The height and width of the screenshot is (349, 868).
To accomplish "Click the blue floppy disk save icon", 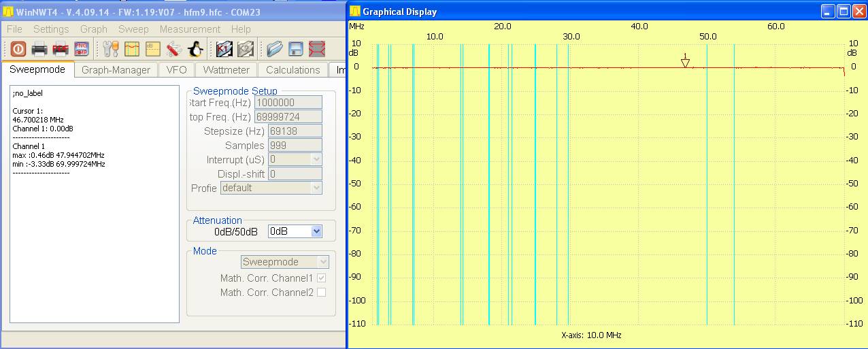I will click(x=295, y=49).
